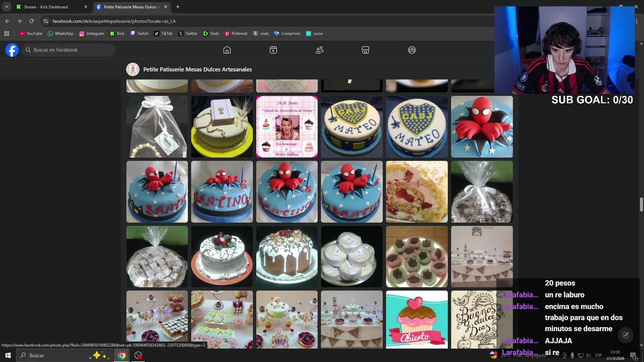The width and height of the screenshot is (644, 362).
Task: Click the page vertical scrollbar thumb
Action: pyautogui.click(x=641, y=205)
